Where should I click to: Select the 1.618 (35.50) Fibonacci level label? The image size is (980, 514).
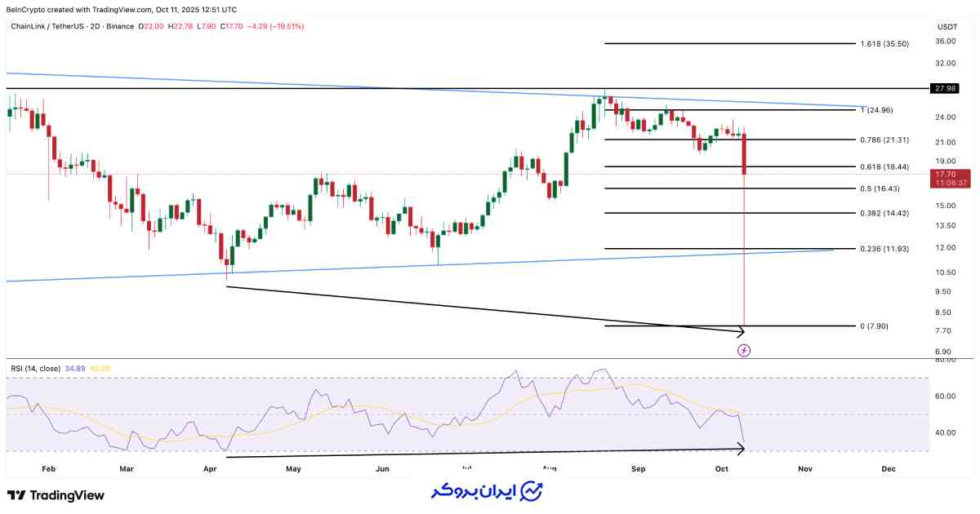point(884,44)
